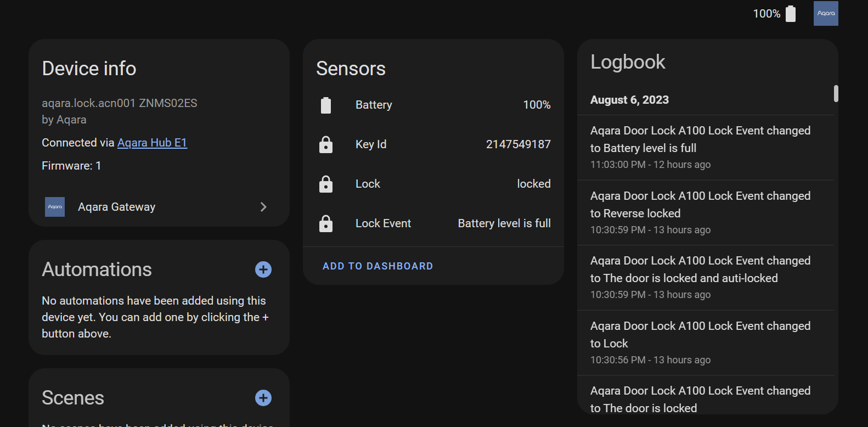The width and height of the screenshot is (868, 427).
Task: Click 'Battery level is full' sensor value
Action: [x=504, y=223]
